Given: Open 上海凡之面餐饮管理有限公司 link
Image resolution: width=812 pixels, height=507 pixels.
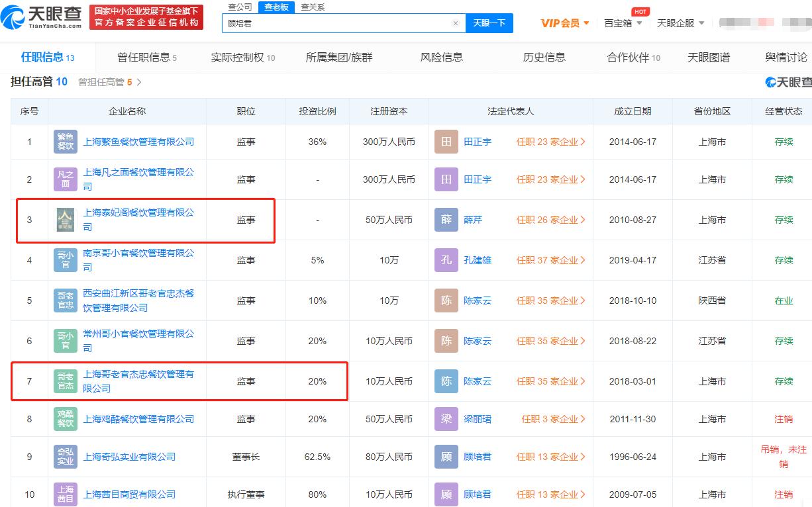Looking at the screenshot, I should click(x=138, y=179).
